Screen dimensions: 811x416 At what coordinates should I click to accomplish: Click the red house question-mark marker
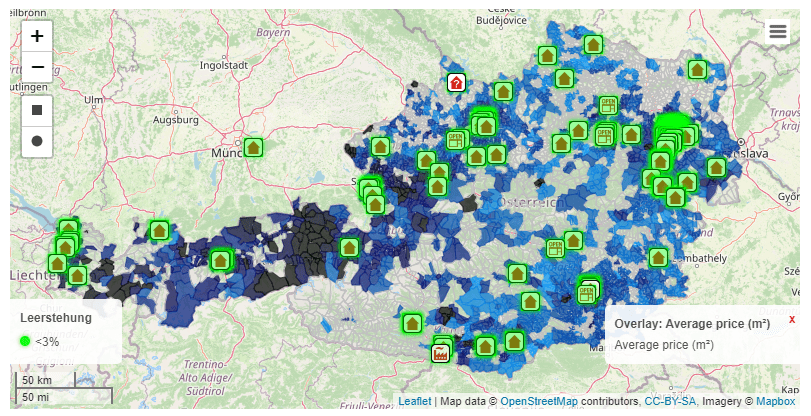[456, 83]
